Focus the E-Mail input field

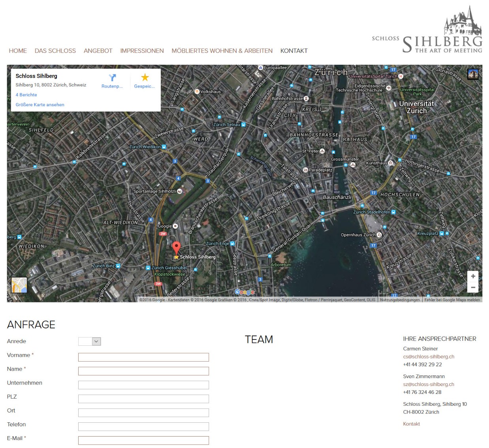coord(143,441)
